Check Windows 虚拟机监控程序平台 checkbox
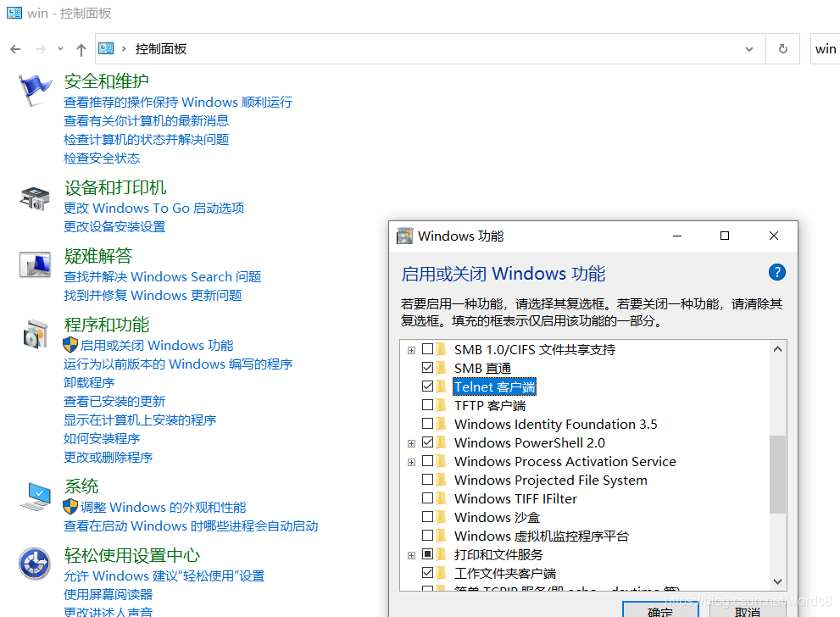This screenshot has width=840, height=617. (427, 535)
